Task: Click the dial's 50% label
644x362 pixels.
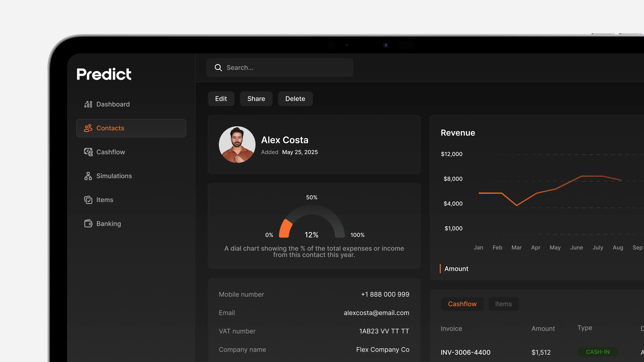Action: pos(312,197)
